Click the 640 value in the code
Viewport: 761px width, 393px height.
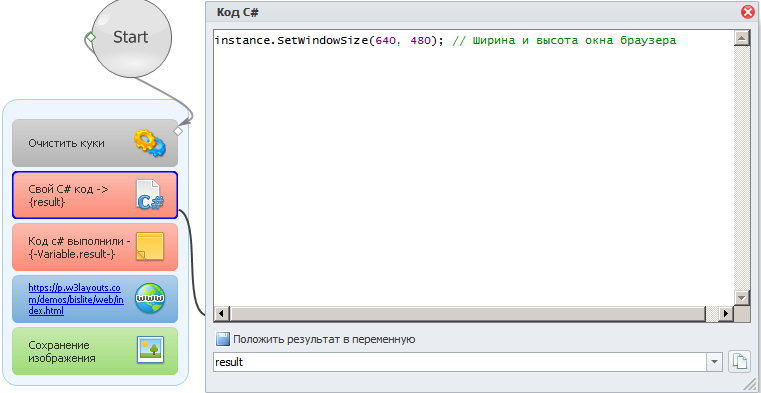click(386, 41)
